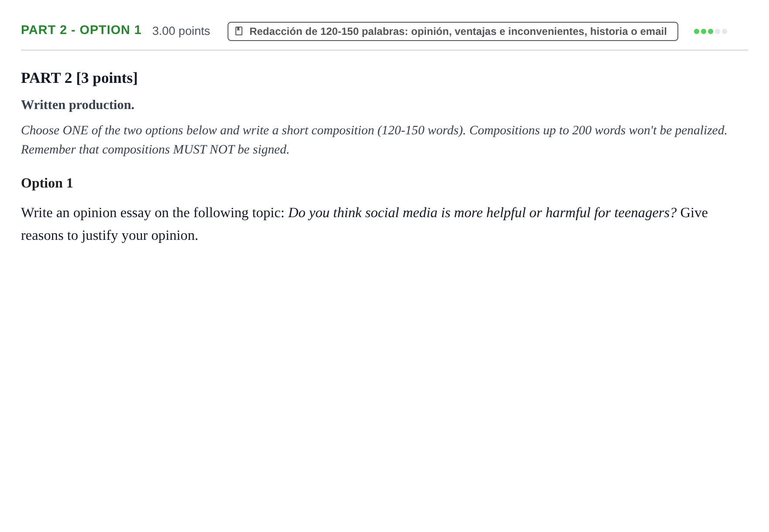The height and width of the screenshot is (532, 769).
Task: Click the Remember that compositions MUST NOT be signed line
Action: pos(155,150)
